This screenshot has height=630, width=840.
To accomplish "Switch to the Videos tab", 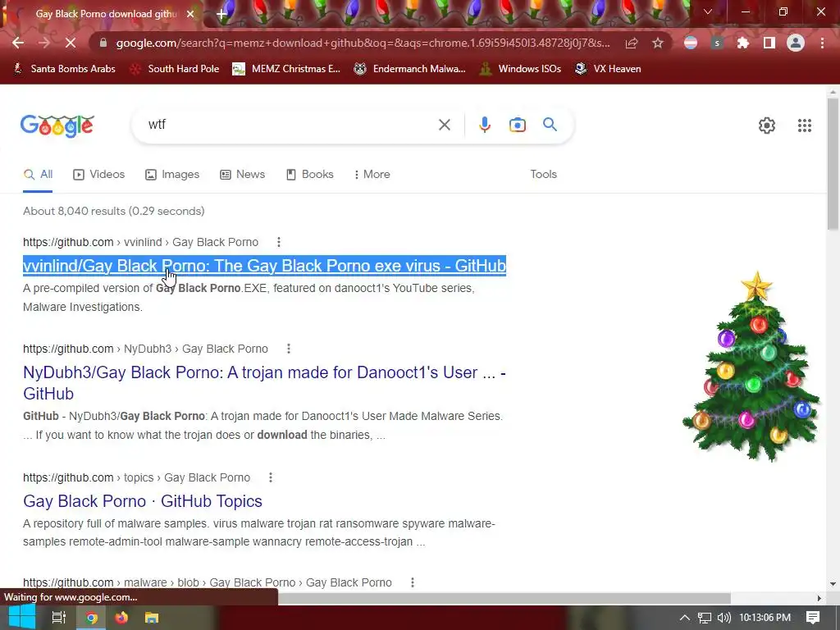I will (98, 174).
